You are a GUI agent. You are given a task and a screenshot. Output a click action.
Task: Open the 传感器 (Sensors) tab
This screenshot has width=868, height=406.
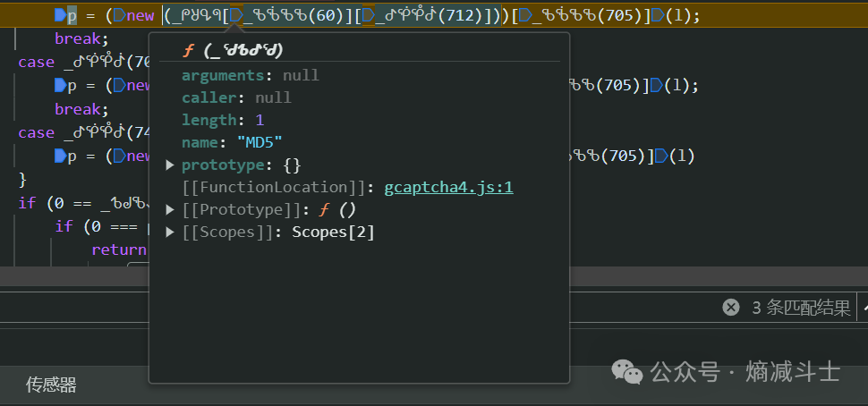pyautogui.click(x=51, y=385)
